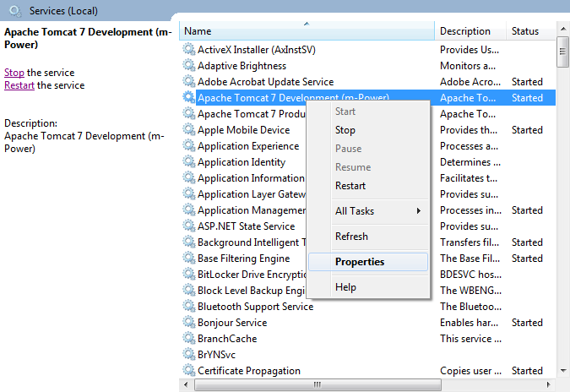Click the Bluetooth Support Service gear icon

[x=188, y=306]
